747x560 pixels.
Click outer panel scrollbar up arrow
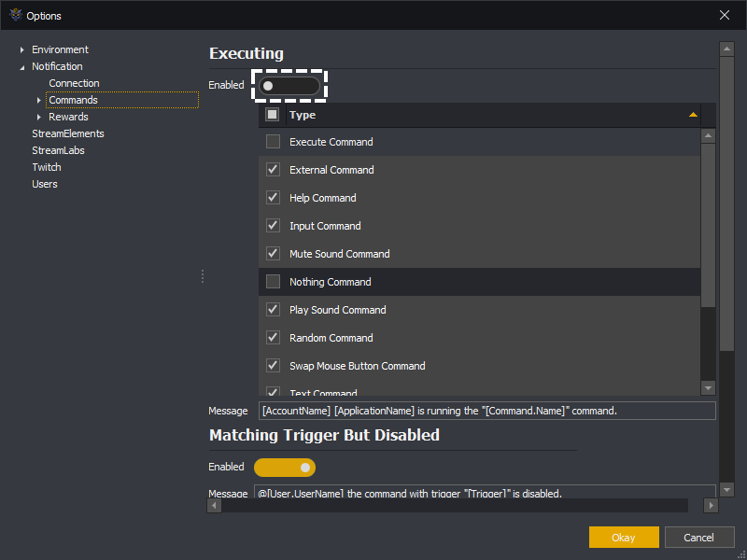click(726, 49)
